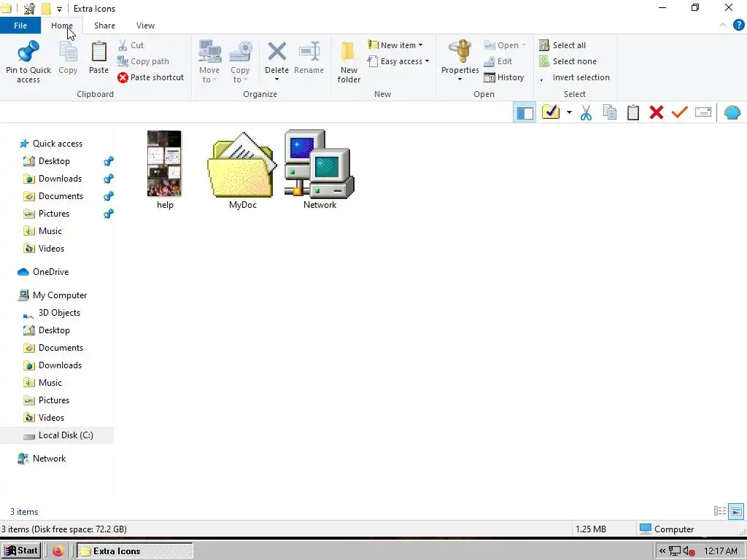Click orange checkmark Properties icon in toolbar
Viewport: 747px width, 560px height.
click(x=680, y=112)
